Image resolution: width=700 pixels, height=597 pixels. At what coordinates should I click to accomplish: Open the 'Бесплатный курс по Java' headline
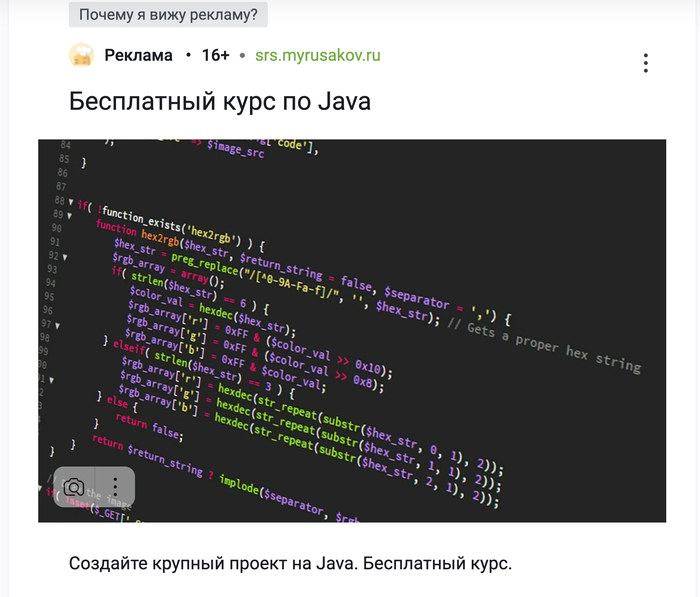[220, 101]
